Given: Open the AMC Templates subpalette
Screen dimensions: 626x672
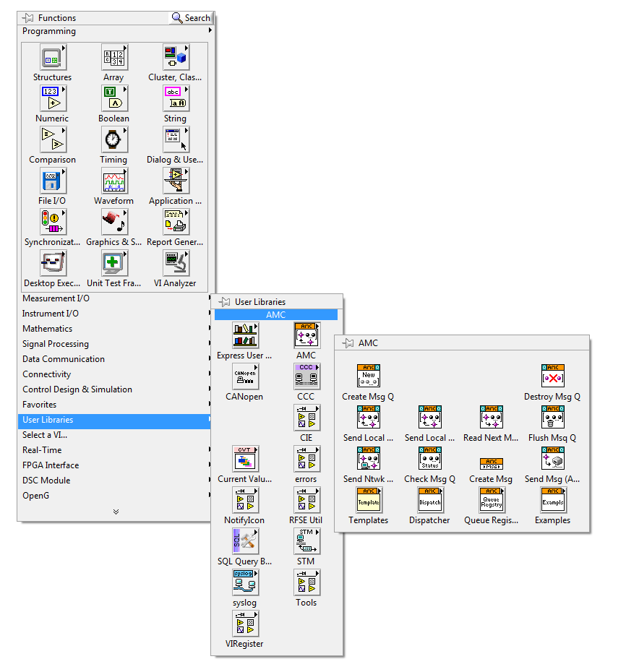Looking at the screenshot, I should [x=369, y=500].
